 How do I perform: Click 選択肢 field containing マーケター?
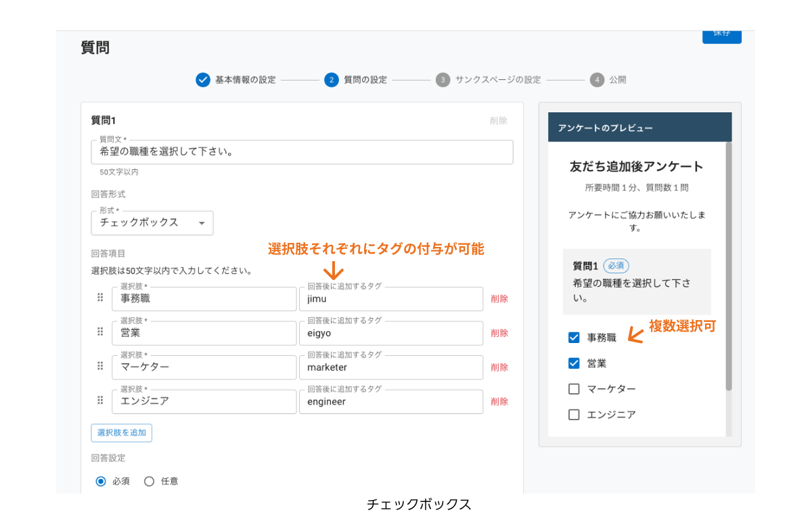coord(204,367)
